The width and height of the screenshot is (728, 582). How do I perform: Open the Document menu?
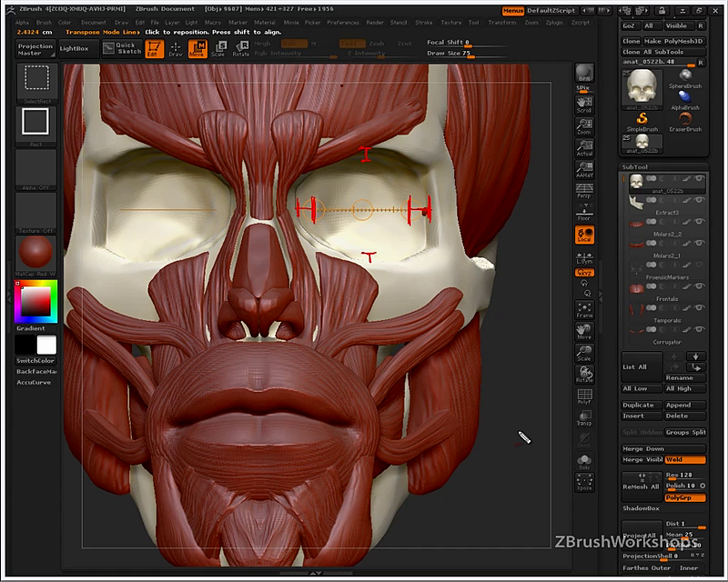(x=94, y=22)
